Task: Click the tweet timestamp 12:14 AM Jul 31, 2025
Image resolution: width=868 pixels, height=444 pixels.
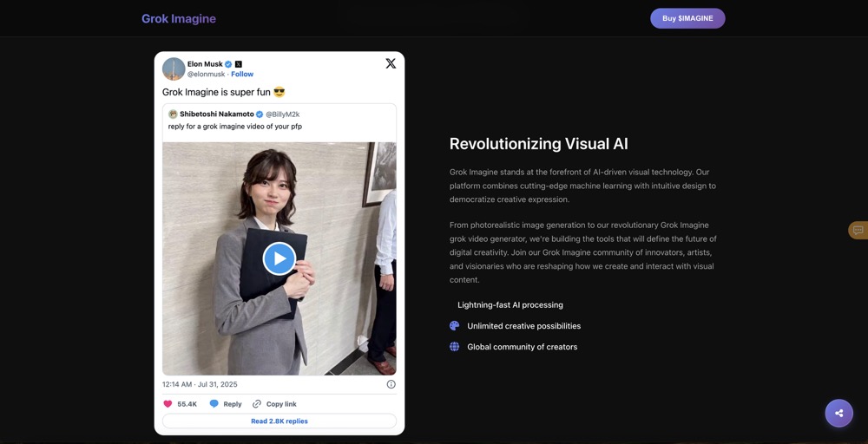Action: pos(200,384)
